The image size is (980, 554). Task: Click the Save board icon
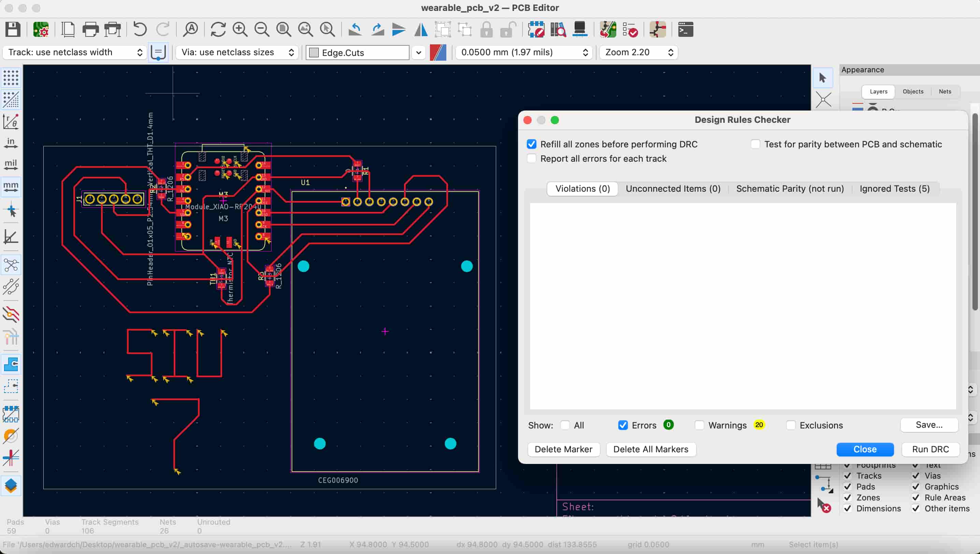[x=13, y=29]
